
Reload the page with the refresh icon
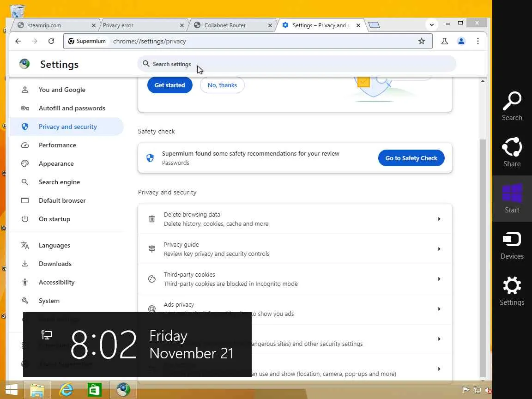(x=51, y=41)
